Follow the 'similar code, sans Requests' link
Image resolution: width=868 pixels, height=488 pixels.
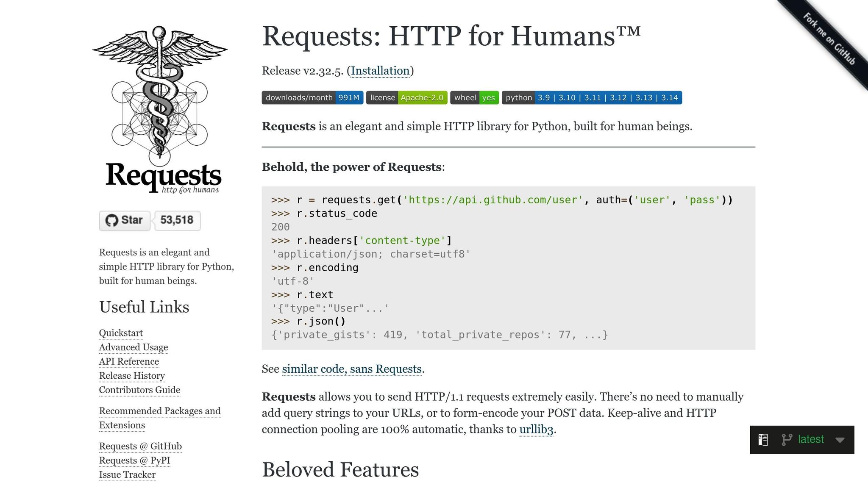coord(351,369)
